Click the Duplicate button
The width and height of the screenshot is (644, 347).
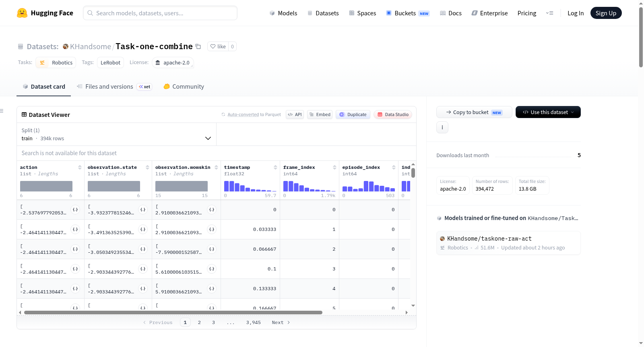click(353, 114)
